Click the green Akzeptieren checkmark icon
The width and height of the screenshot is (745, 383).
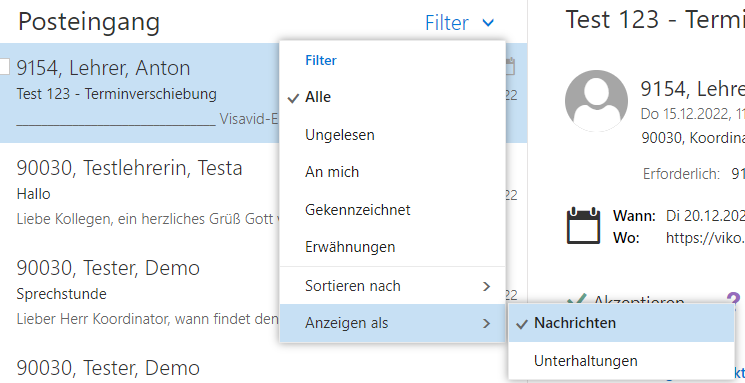[x=577, y=299]
